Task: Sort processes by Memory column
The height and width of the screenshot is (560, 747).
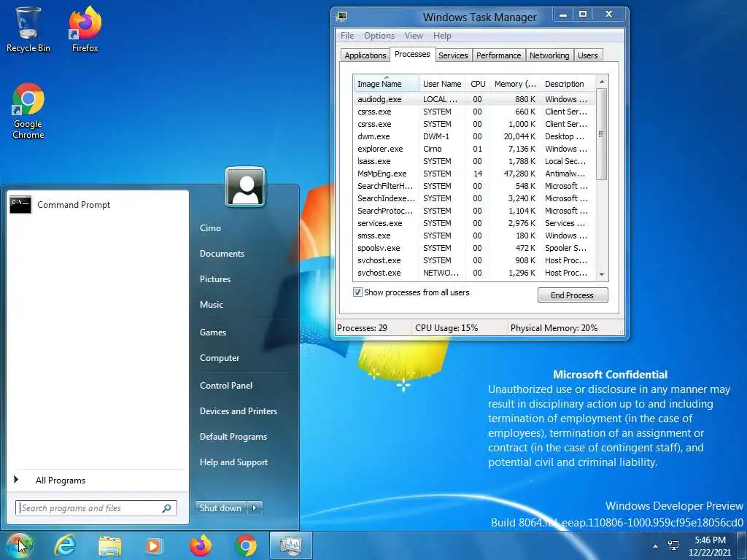Action: 515,84
